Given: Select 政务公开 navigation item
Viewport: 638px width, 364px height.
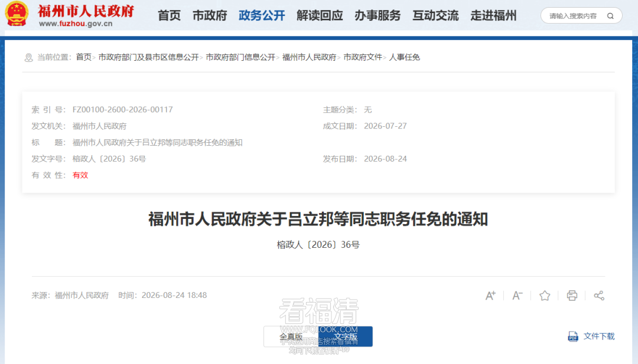Looking at the screenshot, I should point(262,16).
